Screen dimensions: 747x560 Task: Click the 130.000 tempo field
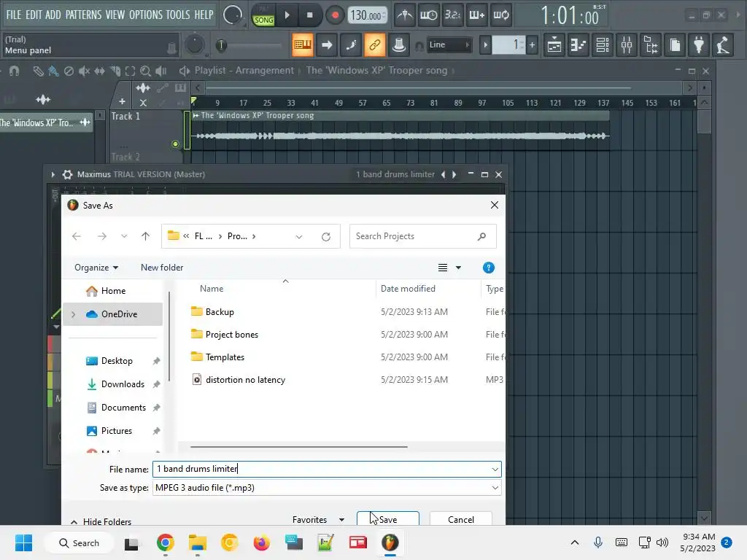tap(366, 16)
